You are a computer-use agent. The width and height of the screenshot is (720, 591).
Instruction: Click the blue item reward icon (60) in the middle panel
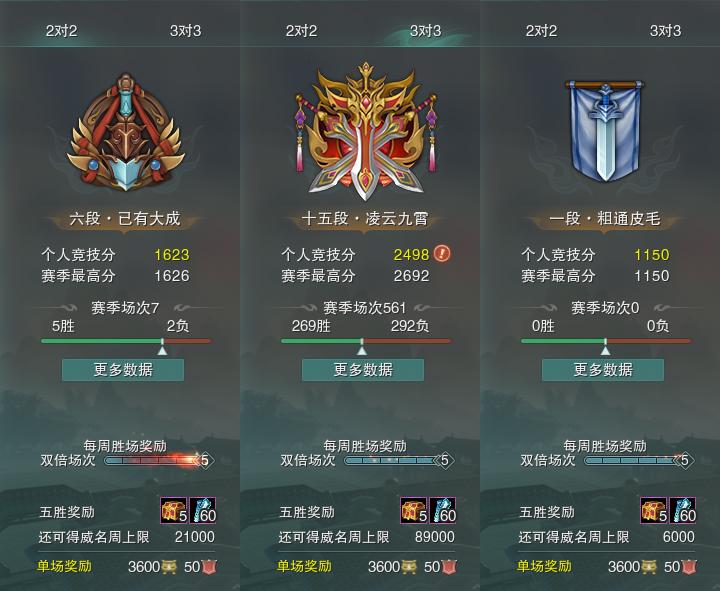(443, 510)
